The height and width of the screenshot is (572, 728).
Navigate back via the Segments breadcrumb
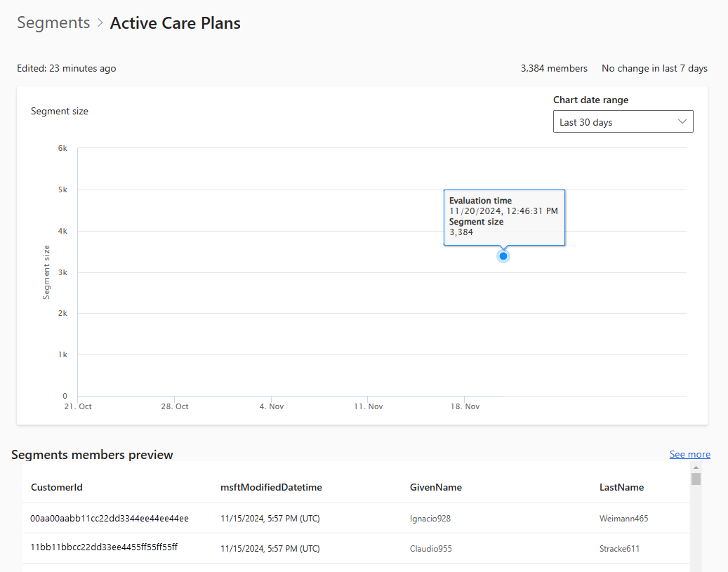[53, 22]
